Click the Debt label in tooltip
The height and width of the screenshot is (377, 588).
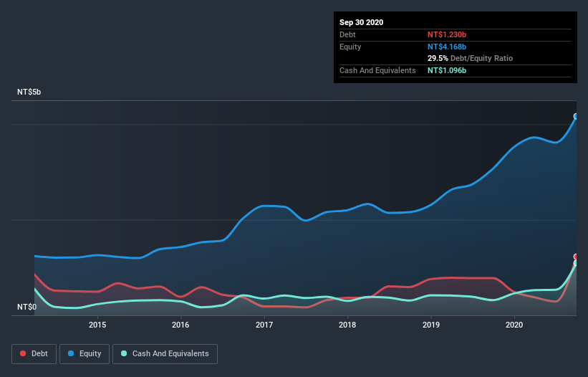click(347, 34)
